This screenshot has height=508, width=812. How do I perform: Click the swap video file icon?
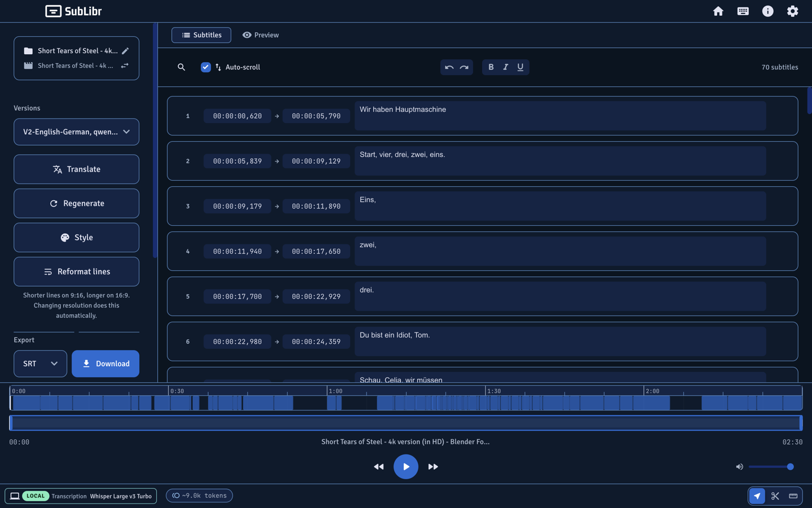tap(125, 65)
